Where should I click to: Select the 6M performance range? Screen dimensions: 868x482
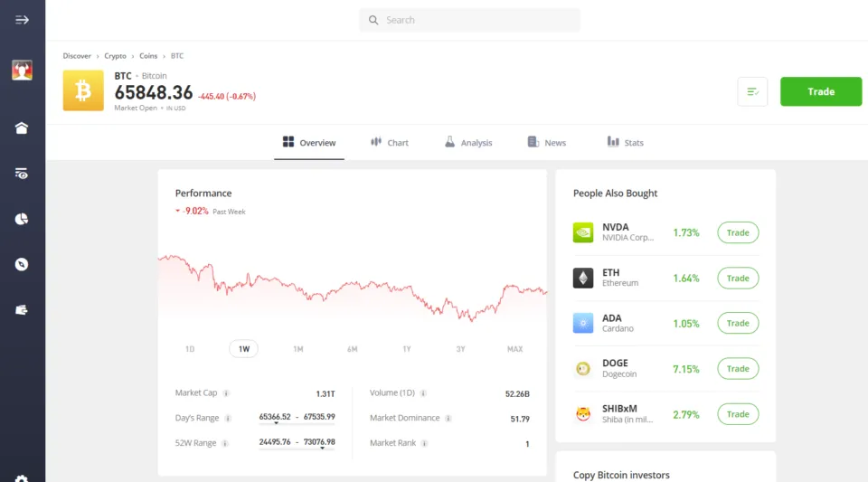click(352, 349)
